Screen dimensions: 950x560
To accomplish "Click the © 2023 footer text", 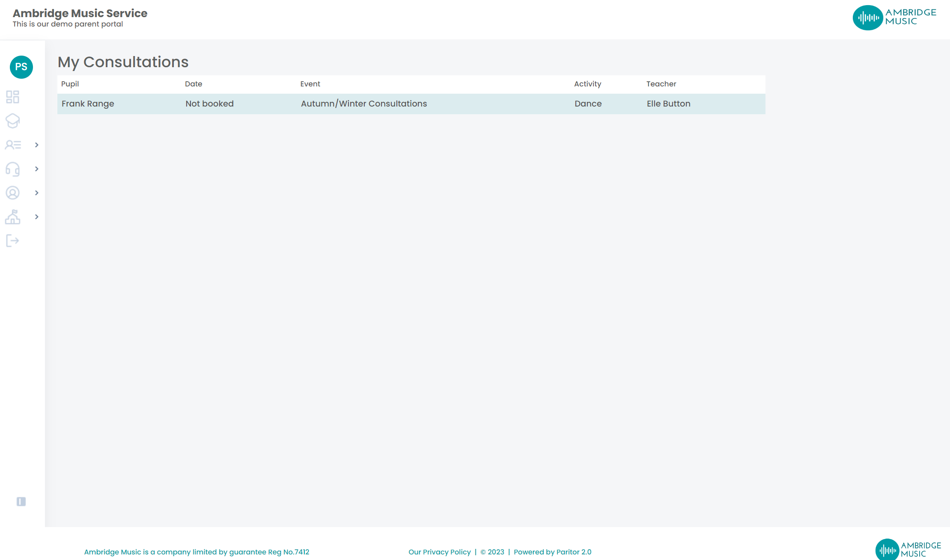I will (x=492, y=552).
